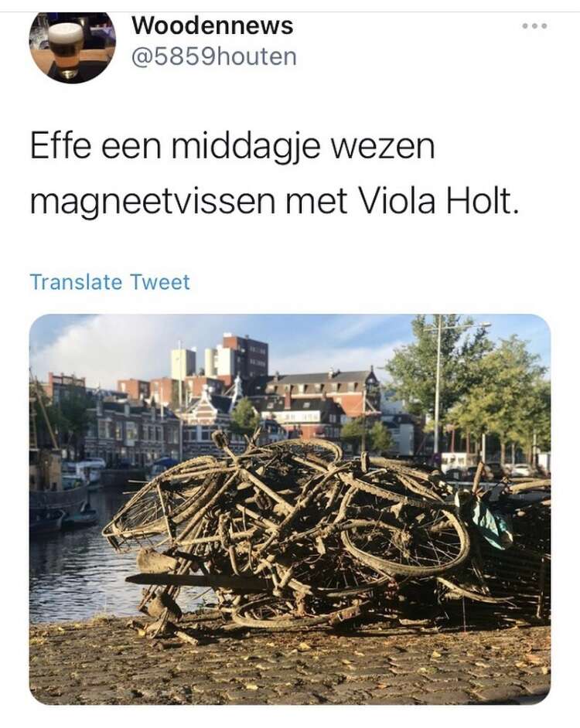Image resolution: width=580 pixels, height=728 pixels.
Task: Open the Woodennews profile avatar with beer glass
Action: (x=73, y=47)
